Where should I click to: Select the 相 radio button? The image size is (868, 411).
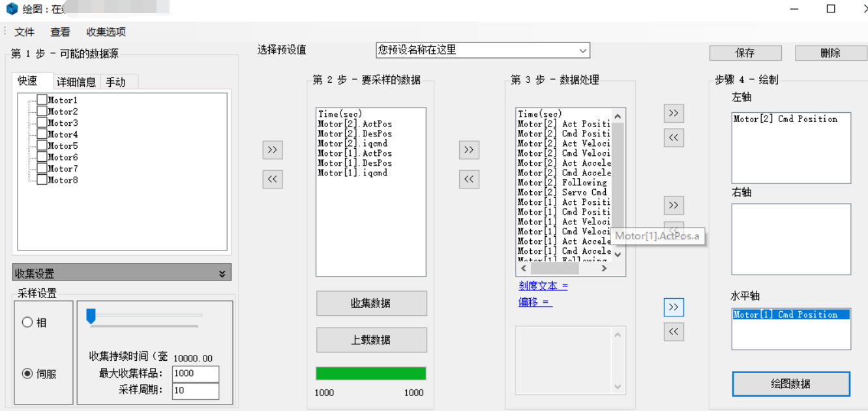[27, 322]
